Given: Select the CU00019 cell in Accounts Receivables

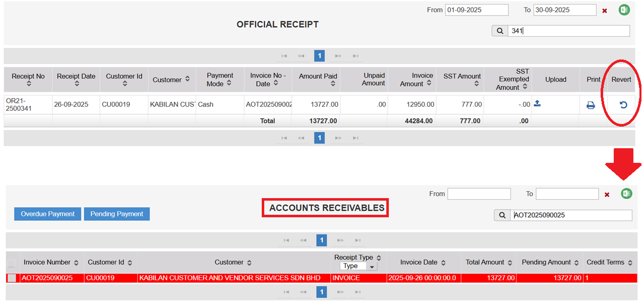Looking at the screenshot, I should tap(110, 278).
